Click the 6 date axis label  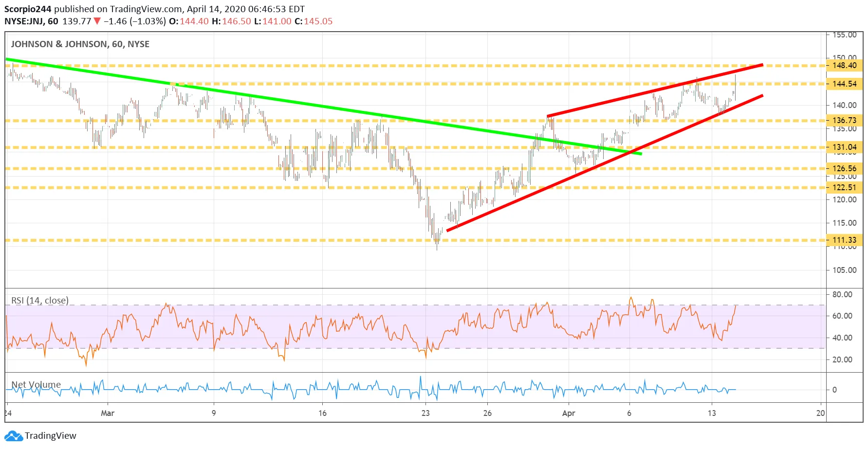tap(629, 413)
